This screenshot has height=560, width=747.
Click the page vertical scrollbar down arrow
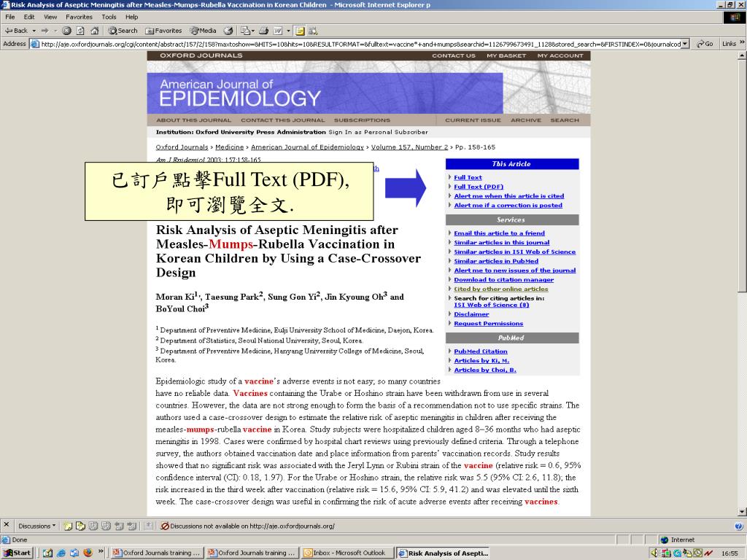742,512
